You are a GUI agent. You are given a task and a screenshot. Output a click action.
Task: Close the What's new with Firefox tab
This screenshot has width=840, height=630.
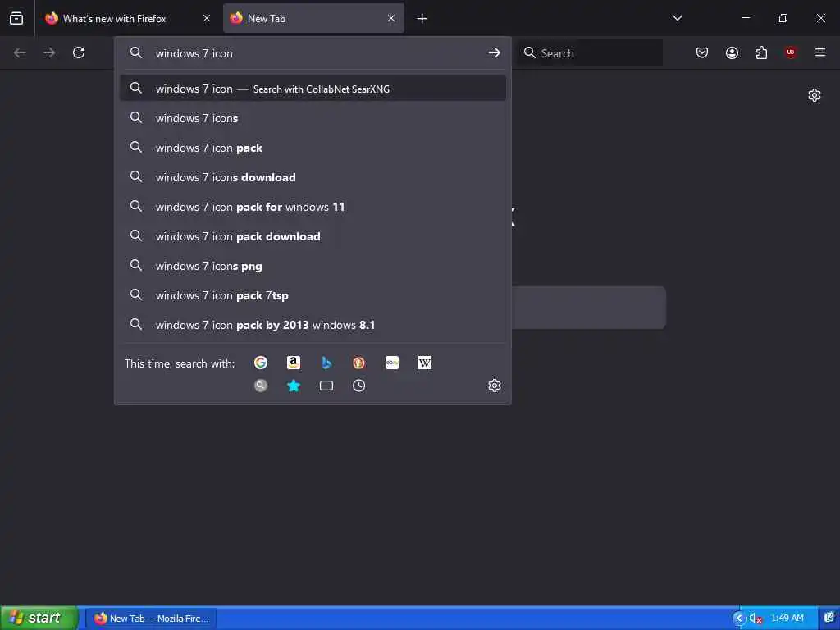206,18
